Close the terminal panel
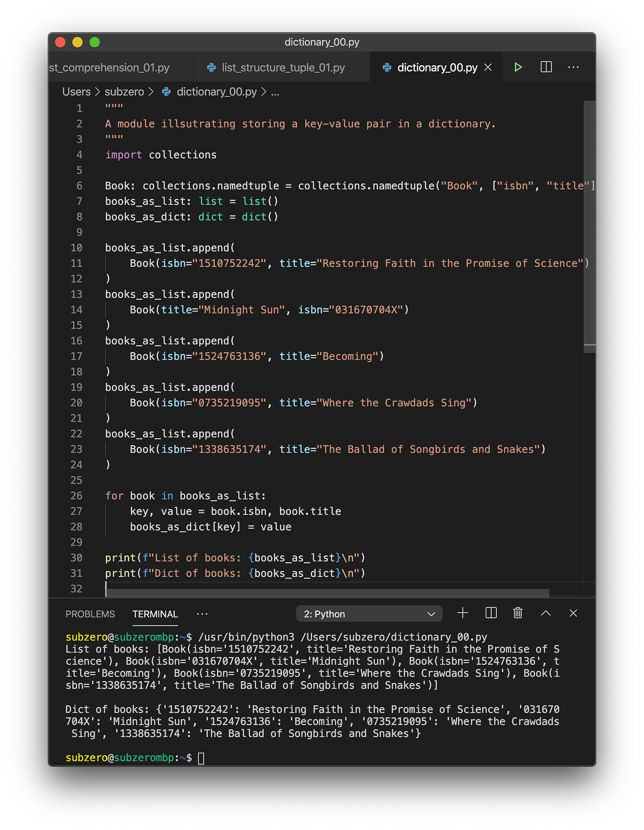This screenshot has height=830, width=644. tap(573, 613)
